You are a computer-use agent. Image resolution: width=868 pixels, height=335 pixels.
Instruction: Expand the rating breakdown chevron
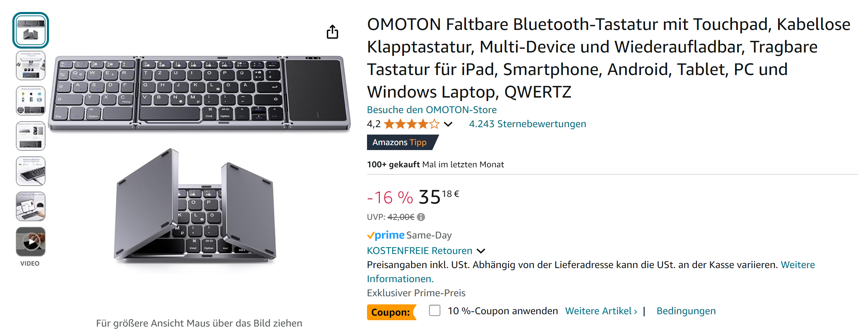(x=448, y=124)
